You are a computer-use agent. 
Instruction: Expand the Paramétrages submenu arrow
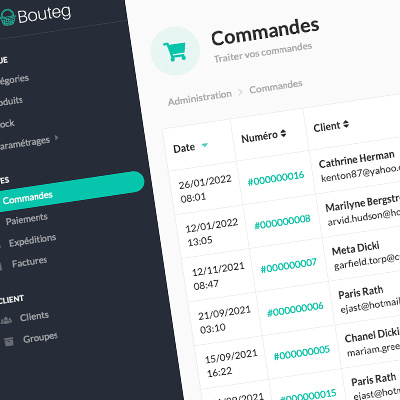pos(56,137)
